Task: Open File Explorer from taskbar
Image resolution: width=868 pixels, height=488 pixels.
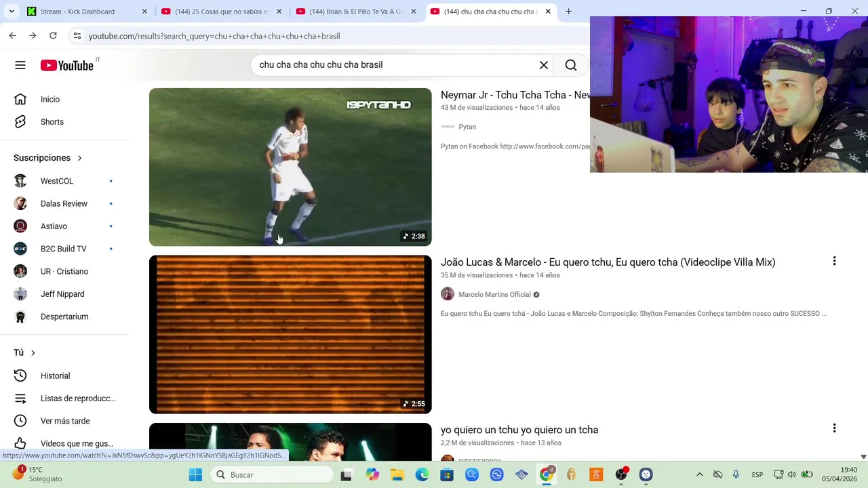Action: click(397, 474)
